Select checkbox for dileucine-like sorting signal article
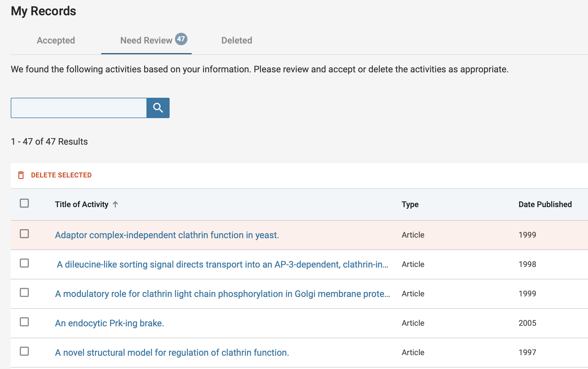 tap(24, 263)
